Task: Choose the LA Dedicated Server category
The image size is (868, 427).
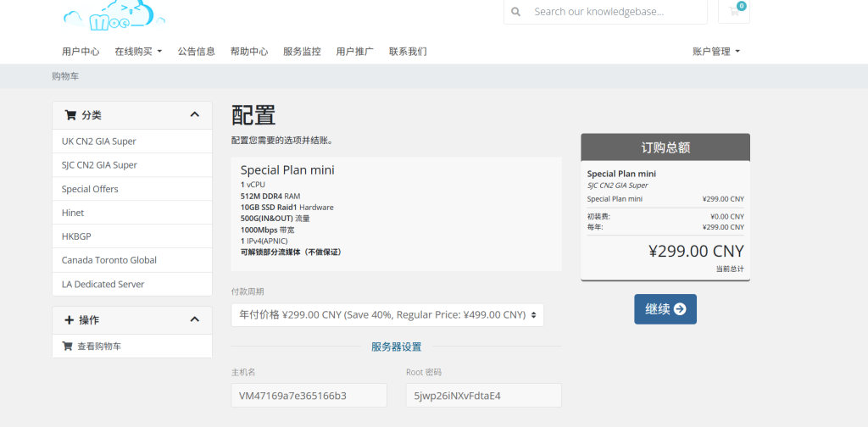Action: [x=103, y=284]
